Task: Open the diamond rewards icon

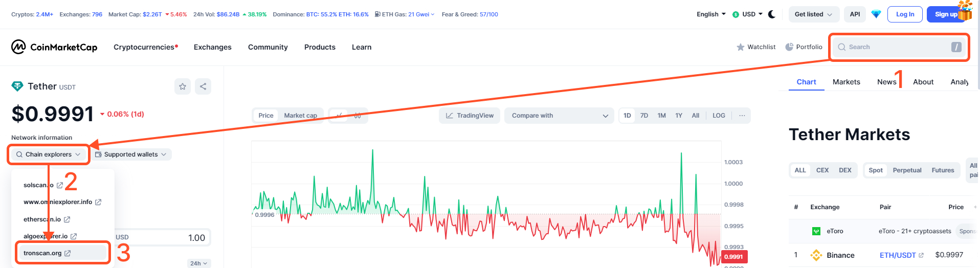Action: [876, 14]
